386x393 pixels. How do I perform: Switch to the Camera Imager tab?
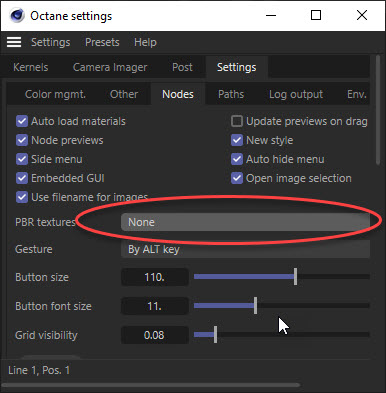click(110, 67)
